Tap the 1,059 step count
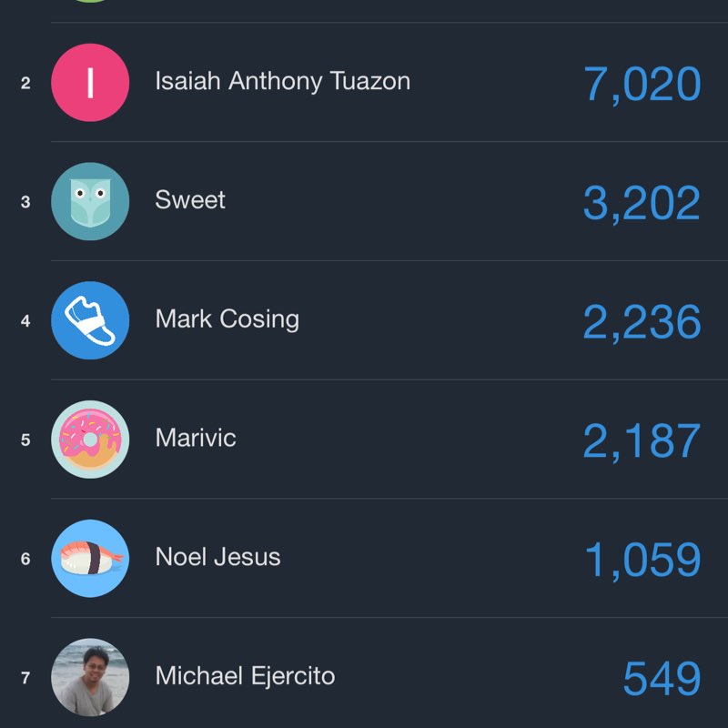Image resolution: width=728 pixels, height=728 pixels. [x=642, y=561]
